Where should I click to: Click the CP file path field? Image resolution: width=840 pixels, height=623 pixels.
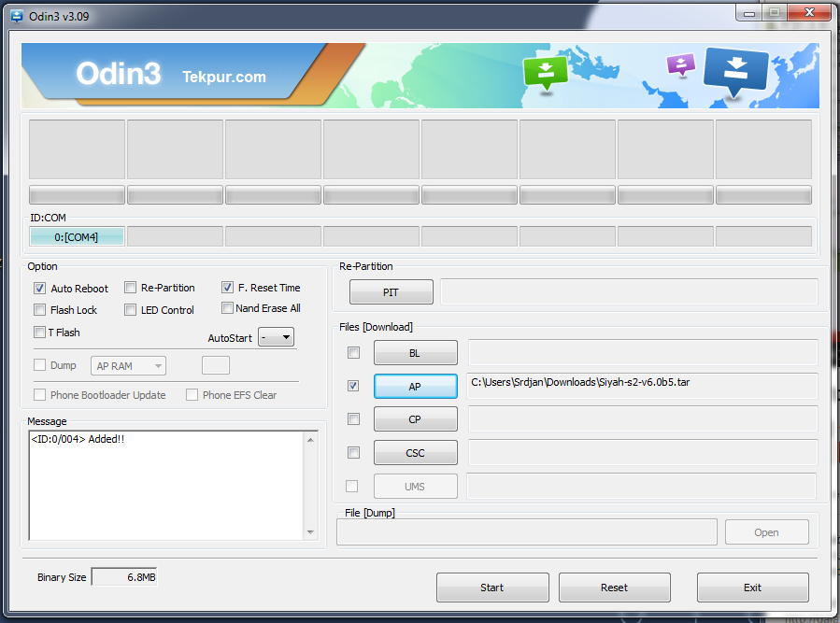(643, 418)
